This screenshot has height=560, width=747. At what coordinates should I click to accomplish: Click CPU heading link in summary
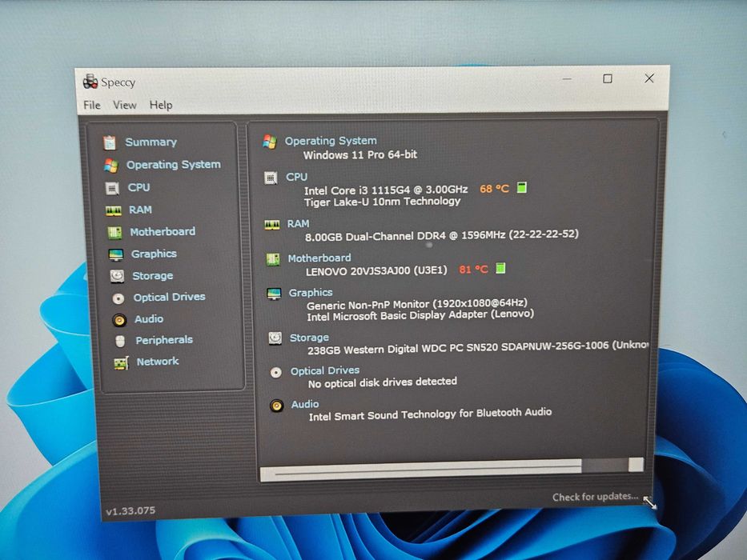click(296, 177)
